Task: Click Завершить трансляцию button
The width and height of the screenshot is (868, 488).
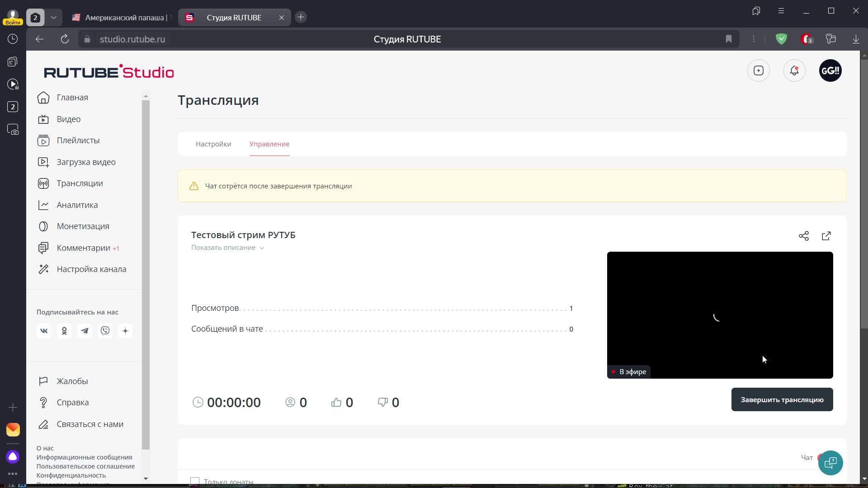Action: point(782,399)
